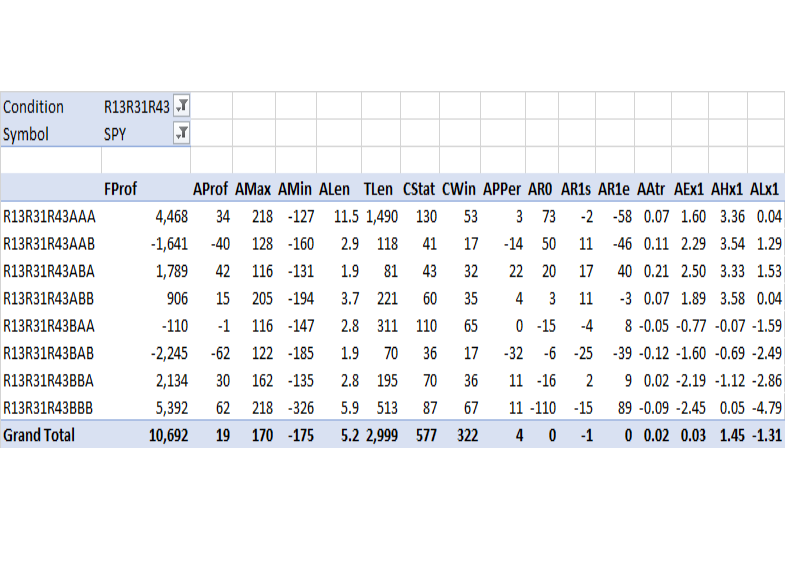Select FProf value -2,245
The width and height of the screenshot is (785, 564).
coord(169,353)
